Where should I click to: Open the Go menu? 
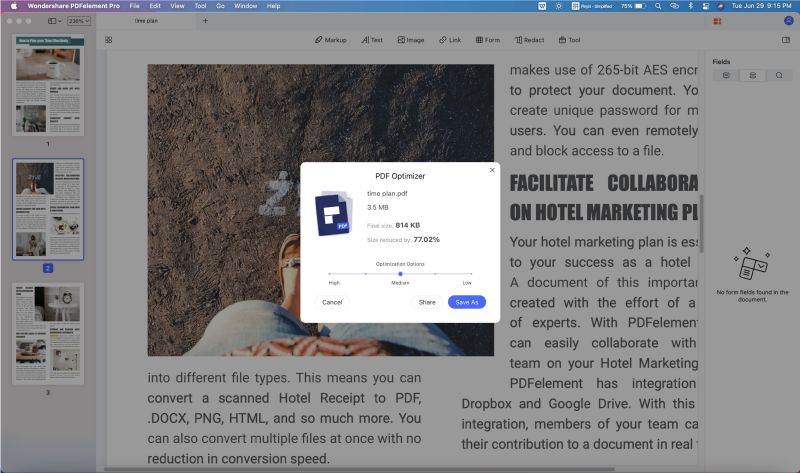[x=220, y=6]
